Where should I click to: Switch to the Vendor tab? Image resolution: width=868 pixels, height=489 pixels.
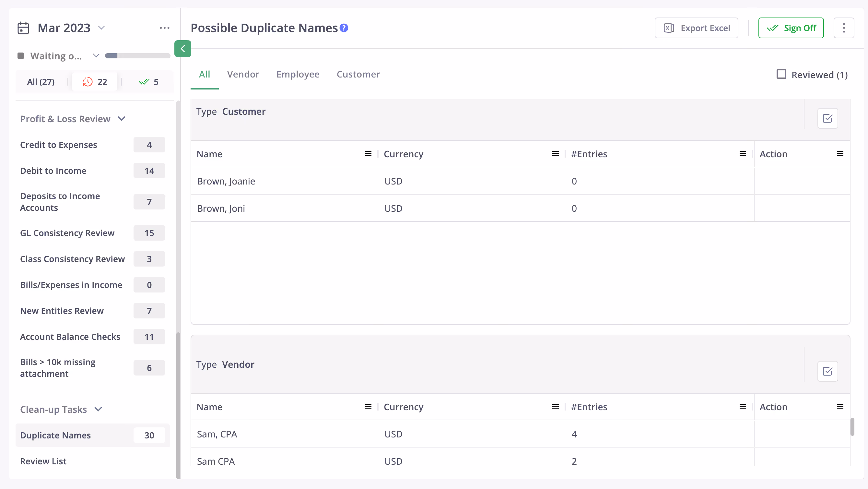point(243,74)
